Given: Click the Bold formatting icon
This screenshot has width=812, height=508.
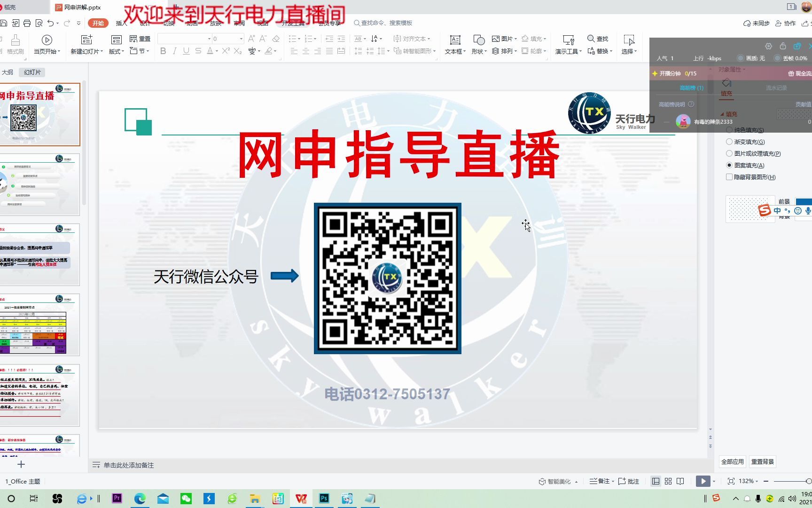Looking at the screenshot, I should (163, 51).
